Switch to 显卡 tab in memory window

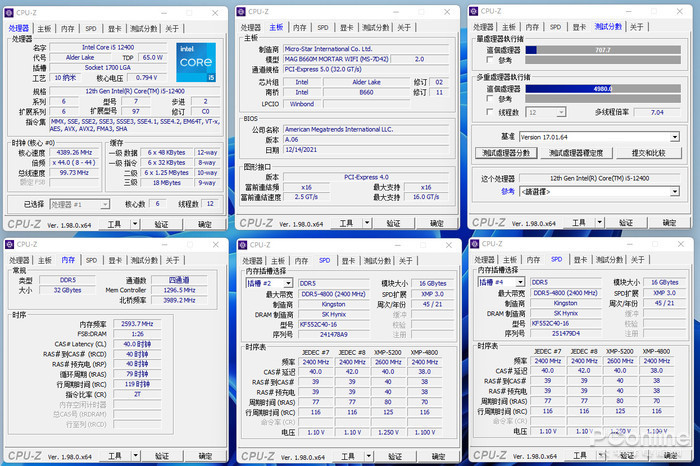click(115, 260)
